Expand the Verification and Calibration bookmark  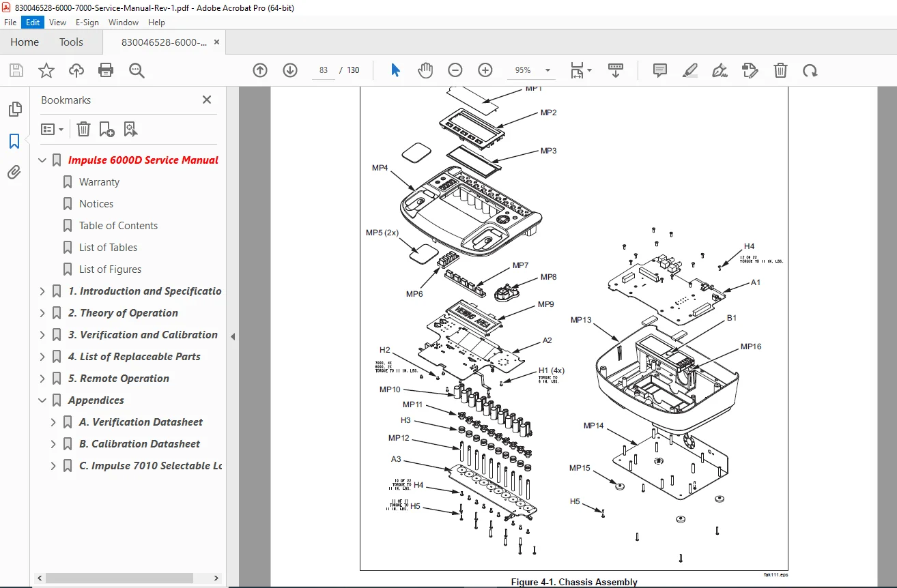pyautogui.click(x=42, y=335)
